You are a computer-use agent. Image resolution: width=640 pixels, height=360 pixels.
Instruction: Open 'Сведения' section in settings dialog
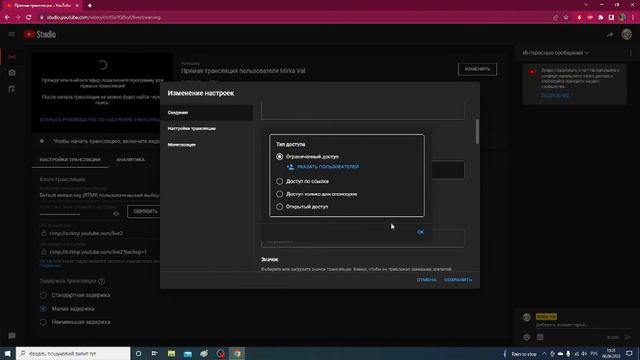click(207, 113)
